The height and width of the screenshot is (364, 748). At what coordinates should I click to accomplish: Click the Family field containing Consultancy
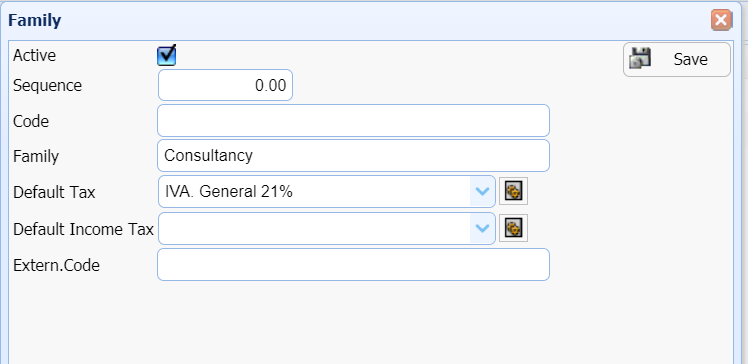[x=353, y=156]
